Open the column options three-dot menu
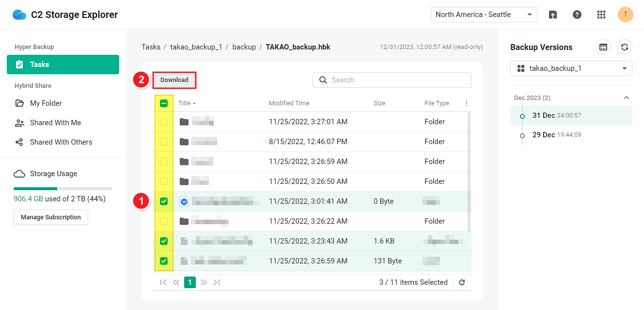The height and width of the screenshot is (310, 644). [467, 103]
